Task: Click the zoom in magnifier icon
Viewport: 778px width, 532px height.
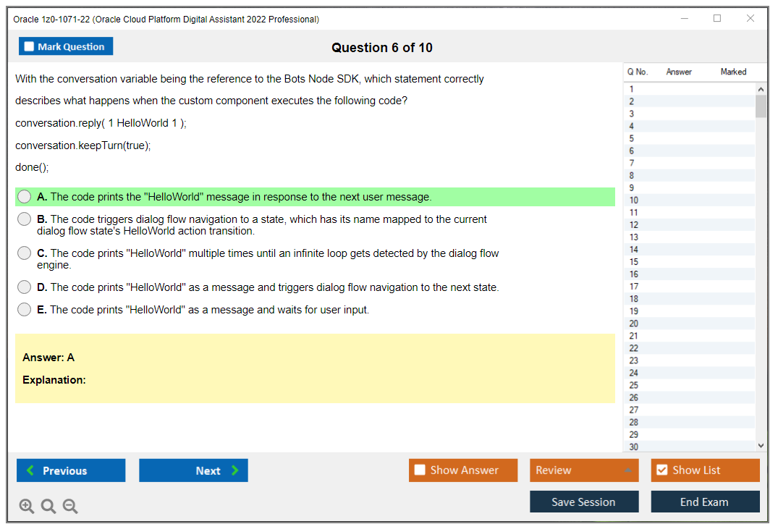Action: click(x=27, y=506)
